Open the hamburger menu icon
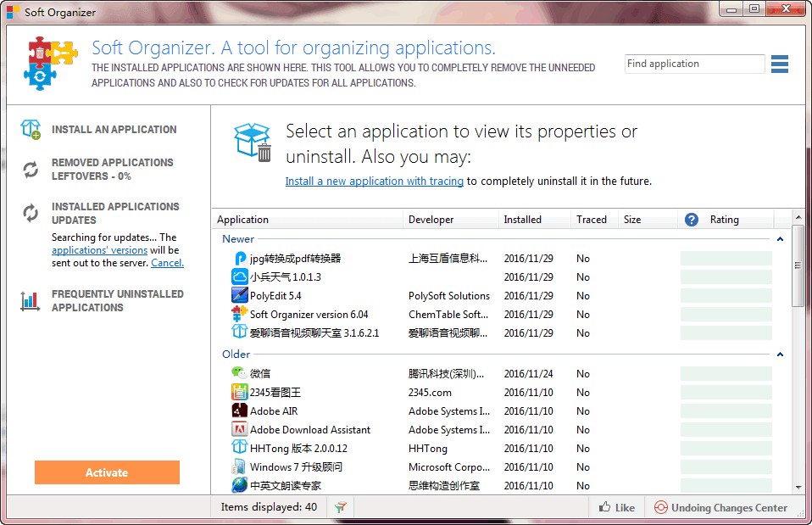 click(x=780, y=64)
